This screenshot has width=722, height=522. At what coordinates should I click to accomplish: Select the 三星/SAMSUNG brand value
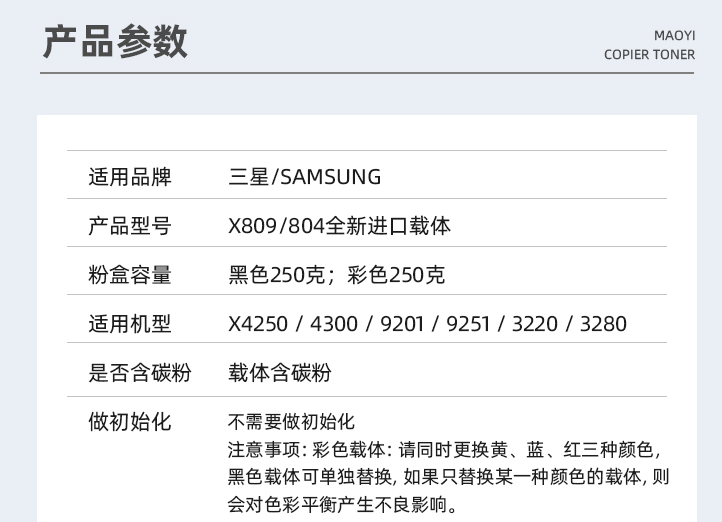(305, 177)
